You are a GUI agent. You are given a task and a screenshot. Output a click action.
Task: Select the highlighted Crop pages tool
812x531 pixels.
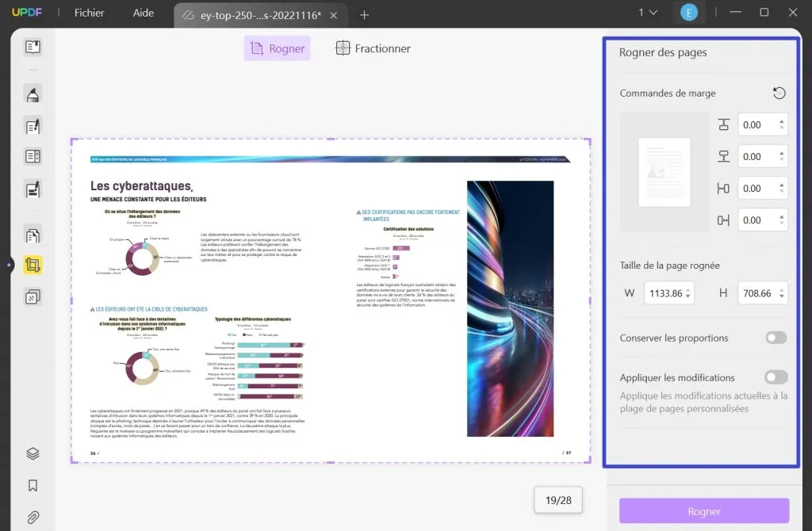point(33,265)
